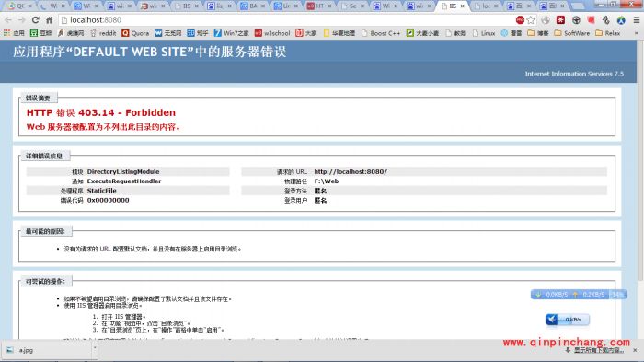This screenshot has width=644, height=362.
Task: Open the 华夏地理 bookmark
Action: (x=339, y=33)
